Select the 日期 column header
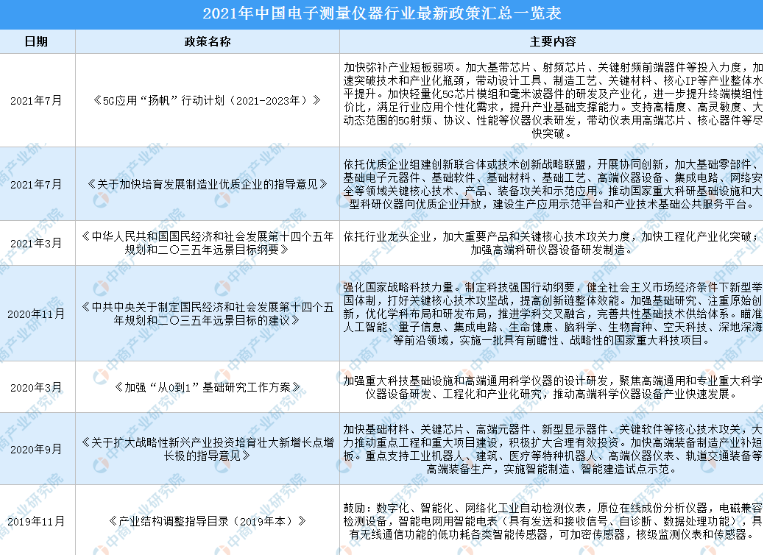This screenshot has height=555, width=763. click(x=36, y=42)
